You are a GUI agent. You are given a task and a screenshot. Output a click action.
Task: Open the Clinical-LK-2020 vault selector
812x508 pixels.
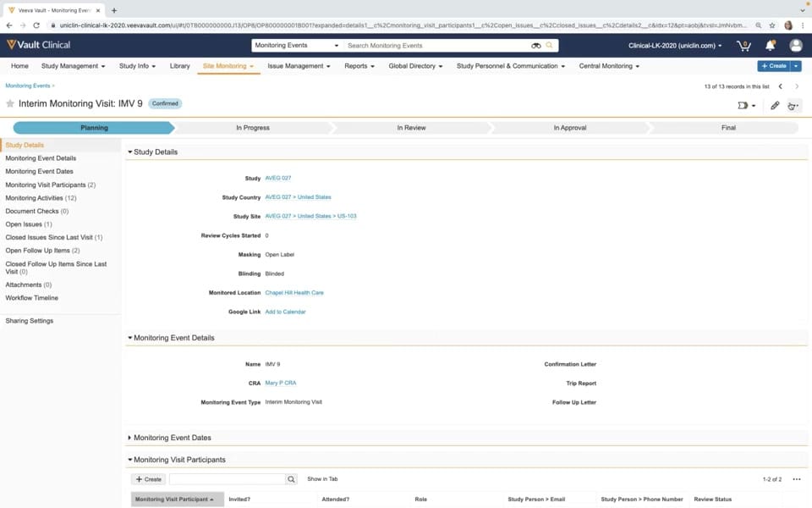tap(675, 46)
